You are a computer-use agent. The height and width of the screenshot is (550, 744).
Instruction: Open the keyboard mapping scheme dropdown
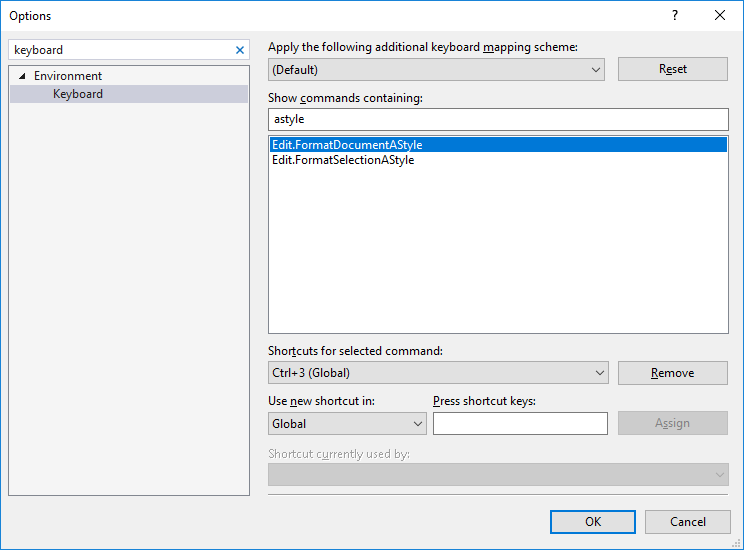(436, 70)
